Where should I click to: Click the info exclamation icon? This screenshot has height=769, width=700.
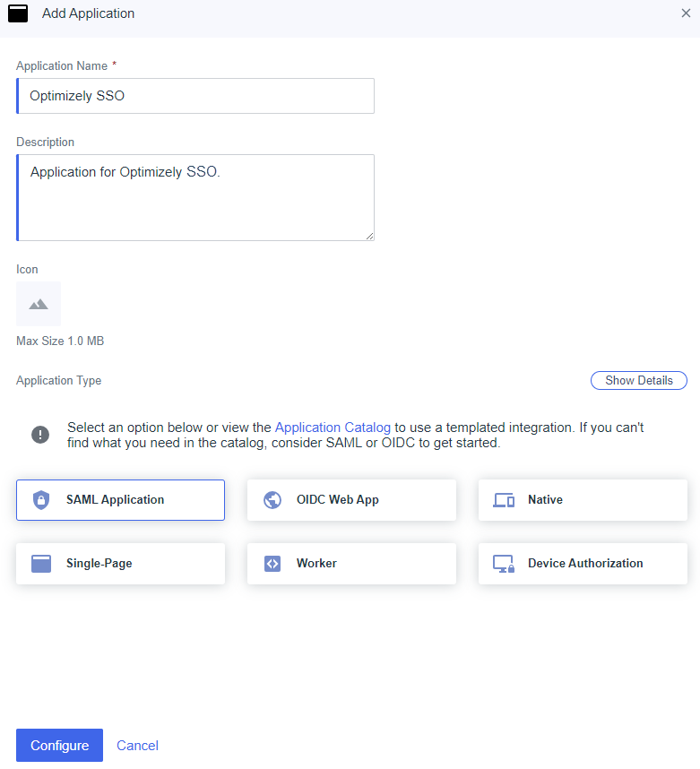[40, 435]
